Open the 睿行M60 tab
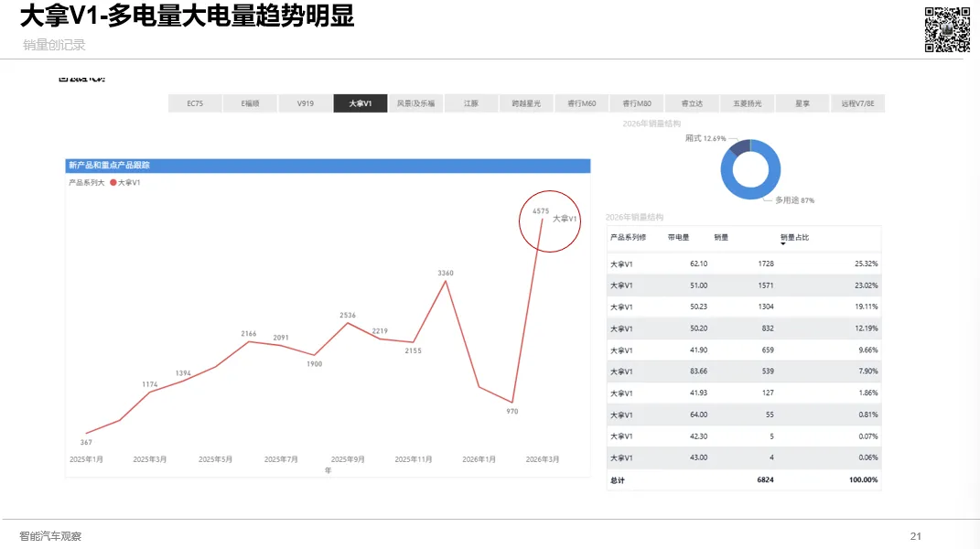 [582, 102]
